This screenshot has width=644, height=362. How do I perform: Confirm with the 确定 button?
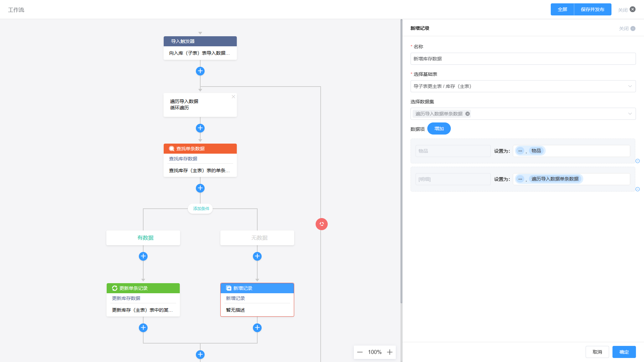click(624, 352)
